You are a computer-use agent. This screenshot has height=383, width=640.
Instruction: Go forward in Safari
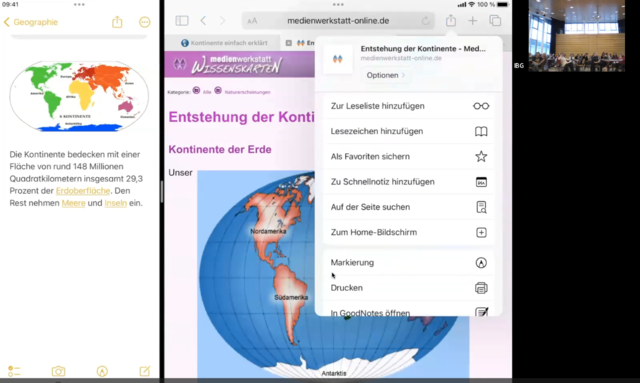coord(222,21)
